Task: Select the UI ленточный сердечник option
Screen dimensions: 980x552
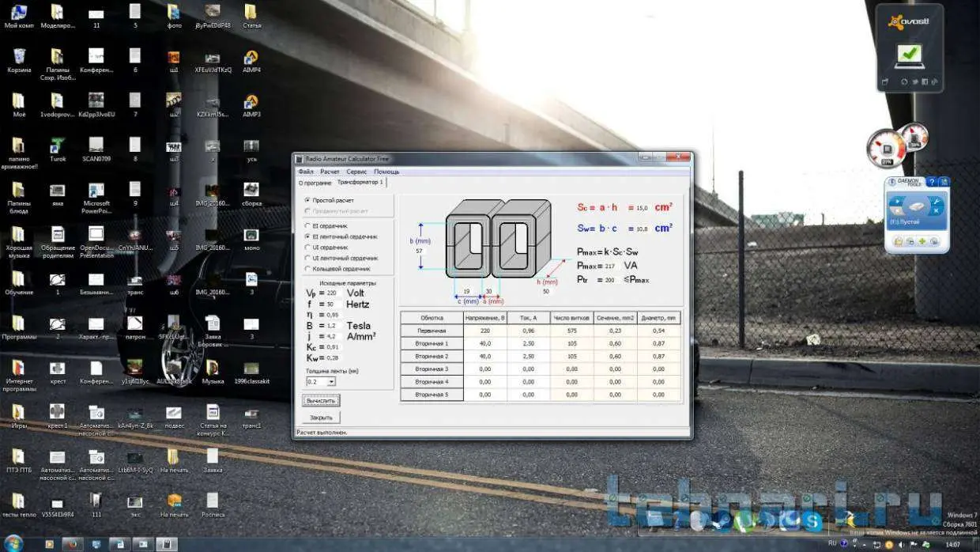Action: tap(307, 258)
